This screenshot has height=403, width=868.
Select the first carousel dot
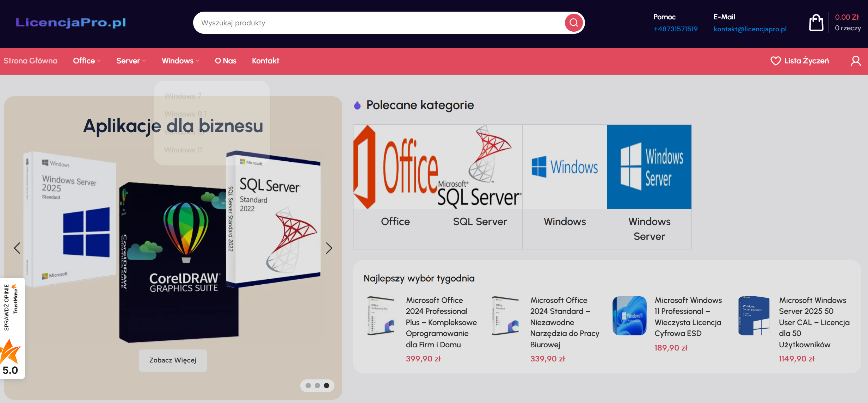[x=308, y=385]
